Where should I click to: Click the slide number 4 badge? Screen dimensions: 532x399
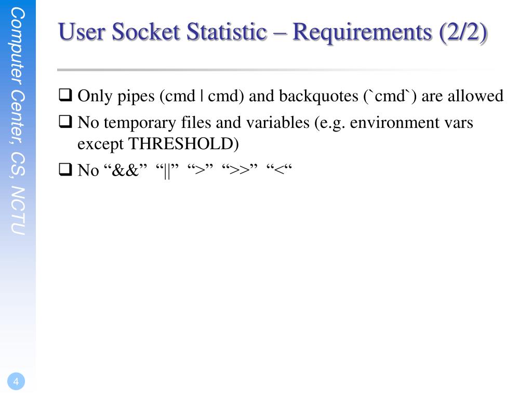click(16, 381)
